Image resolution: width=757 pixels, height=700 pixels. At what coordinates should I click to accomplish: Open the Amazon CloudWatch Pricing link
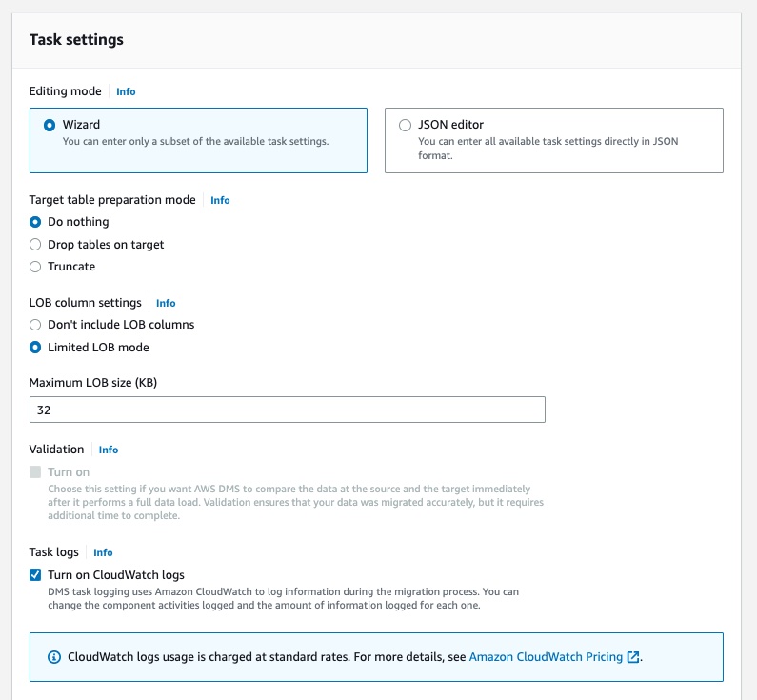tap(546, 657)
